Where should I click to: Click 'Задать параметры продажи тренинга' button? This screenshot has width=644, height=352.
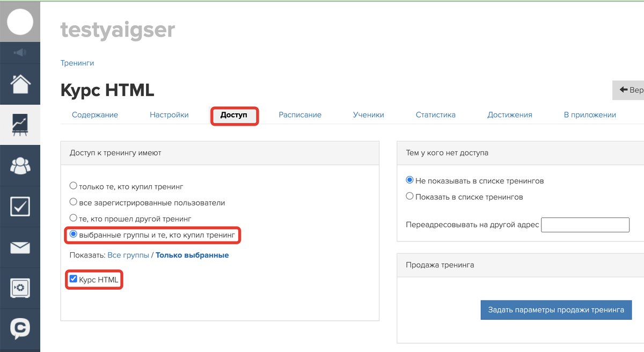(x=556, y=310)
